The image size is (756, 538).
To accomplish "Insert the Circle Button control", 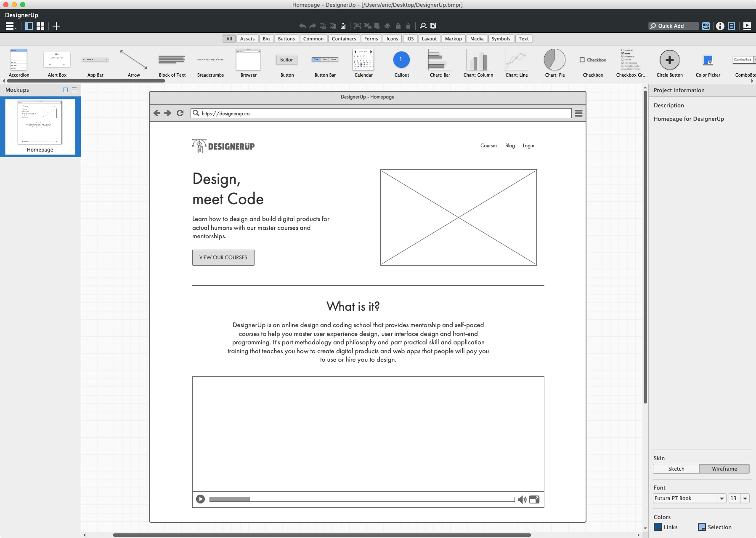I will [669, 63].
